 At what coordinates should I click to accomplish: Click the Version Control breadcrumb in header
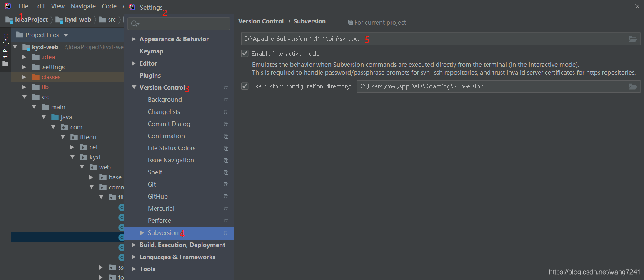[261, 21]
